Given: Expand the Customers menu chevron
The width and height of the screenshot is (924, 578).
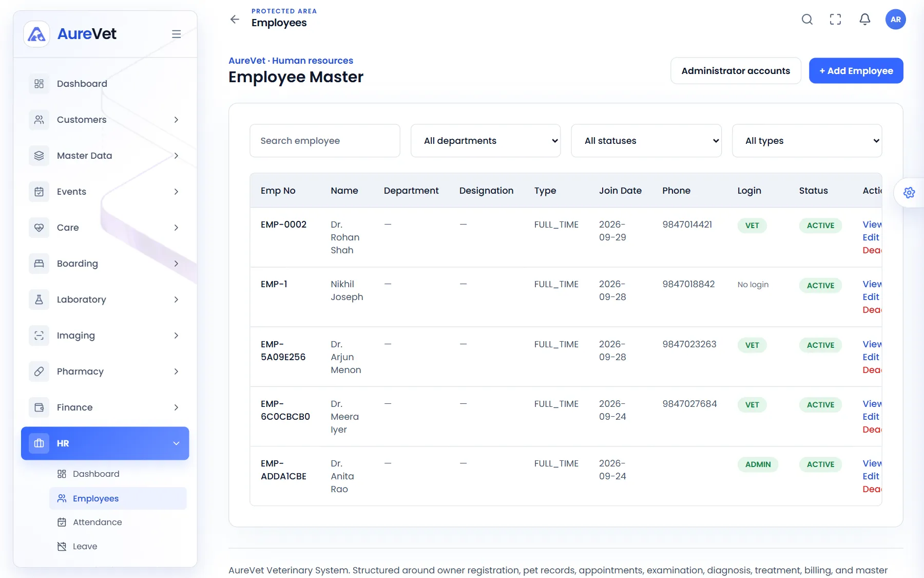Looking at the screenshot, I should (x=176, y=120).
